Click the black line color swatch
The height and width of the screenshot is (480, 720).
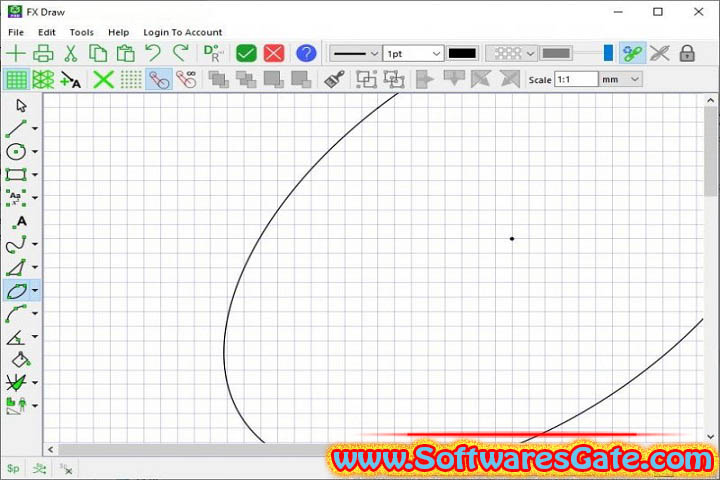(x=462, y=54)
